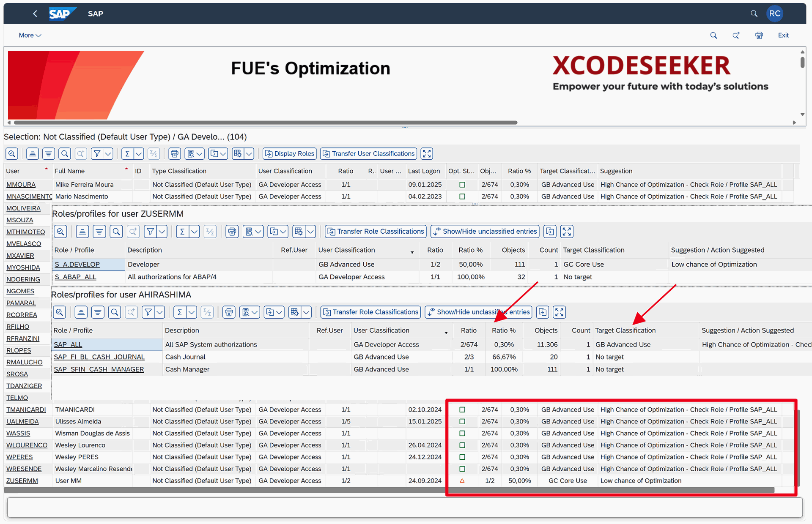Click Display Roles button
Viewport: 812px width, 524px height.
[290, 154]
